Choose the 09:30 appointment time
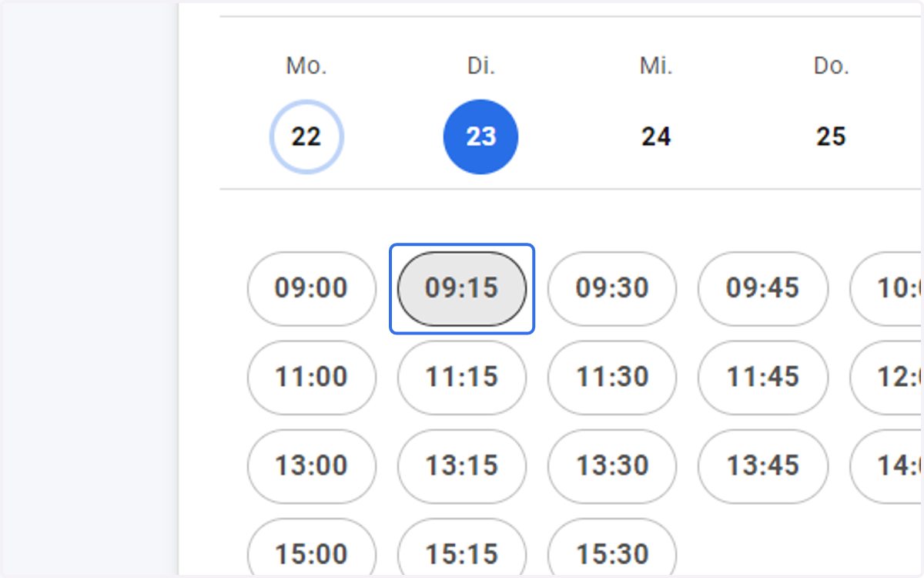This screenshot has height=578, width=924. [612, 289]
